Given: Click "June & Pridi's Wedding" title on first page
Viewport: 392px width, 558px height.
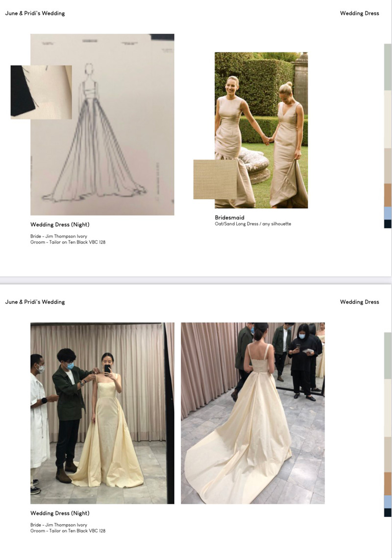Looking at the screenshot, I should (x=35, y=13).
